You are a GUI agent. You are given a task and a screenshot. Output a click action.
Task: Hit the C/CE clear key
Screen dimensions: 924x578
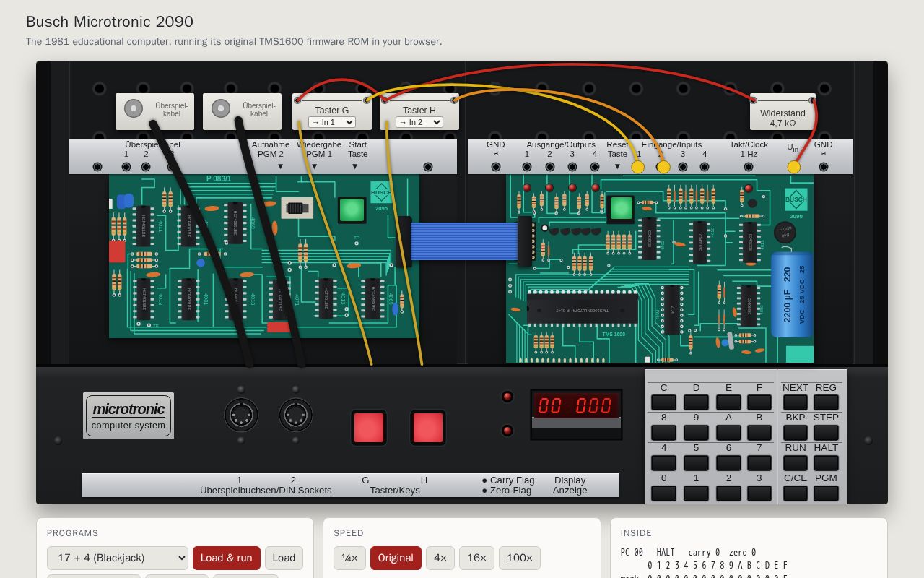point(795,493)
